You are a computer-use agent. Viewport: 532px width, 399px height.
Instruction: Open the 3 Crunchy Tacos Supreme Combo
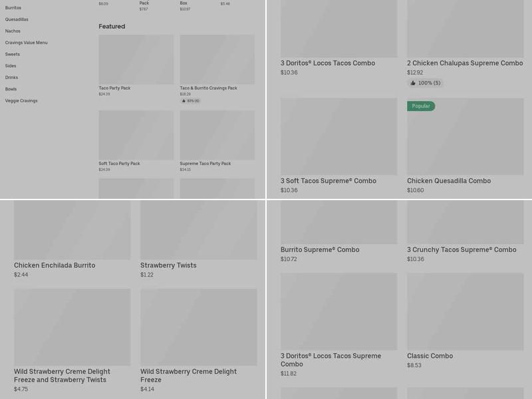pos(462,250)
